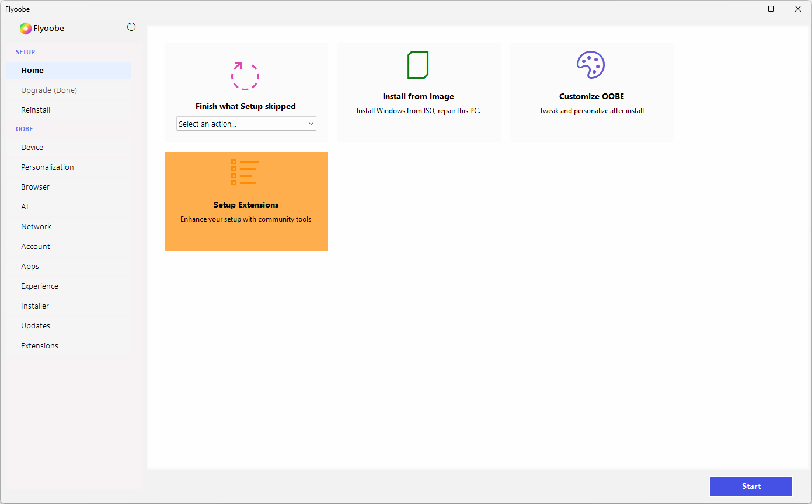Open the Apps section
The image size is (812, 504).
[30, 267]
